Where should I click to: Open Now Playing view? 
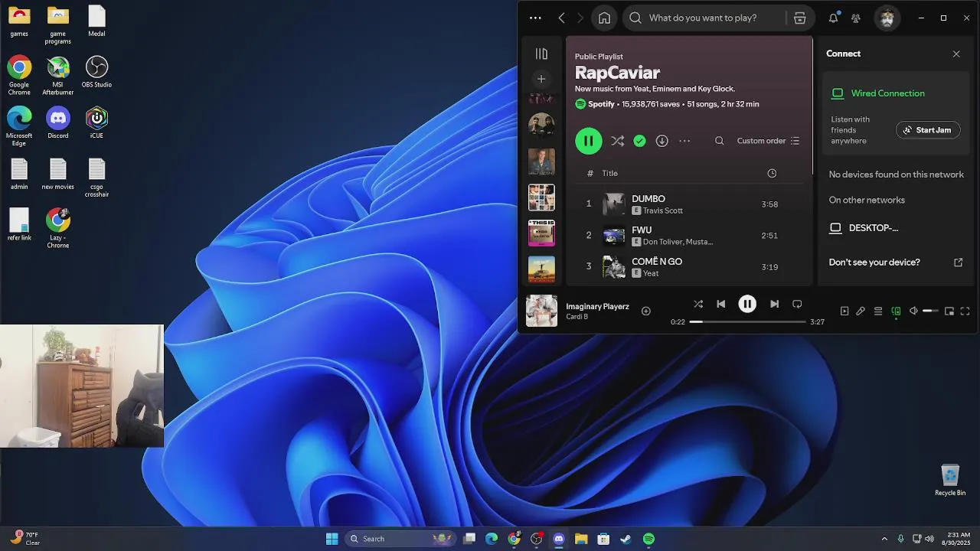[x=844, y=311]
